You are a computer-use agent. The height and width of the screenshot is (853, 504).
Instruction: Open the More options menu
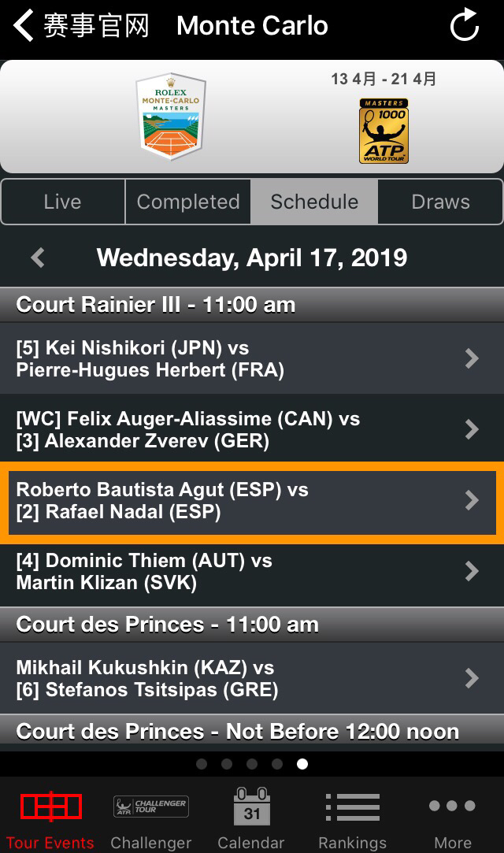[452, 807]
